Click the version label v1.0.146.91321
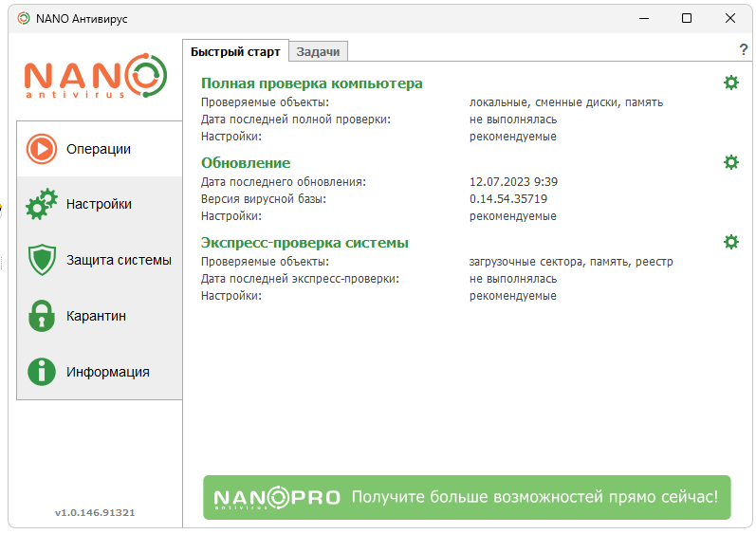 point(95,513)
